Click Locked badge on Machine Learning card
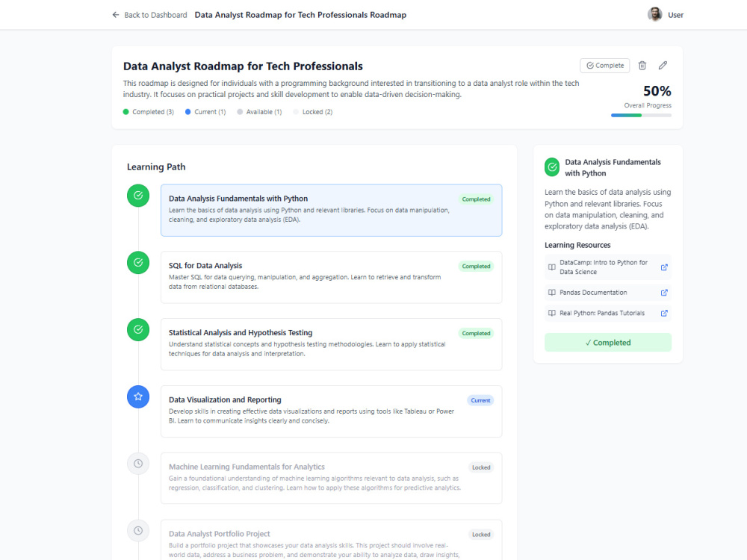Image resolution: width=747 pixels, height=560 pixels. point(481,467)
